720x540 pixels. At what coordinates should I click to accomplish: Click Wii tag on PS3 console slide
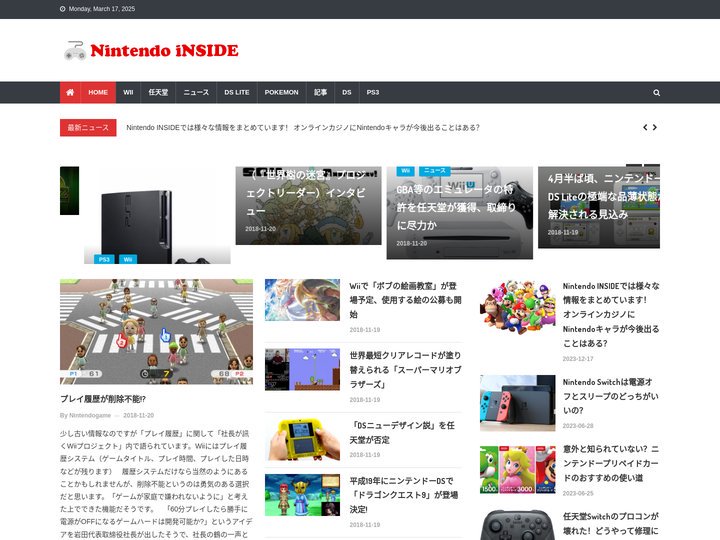128,259
